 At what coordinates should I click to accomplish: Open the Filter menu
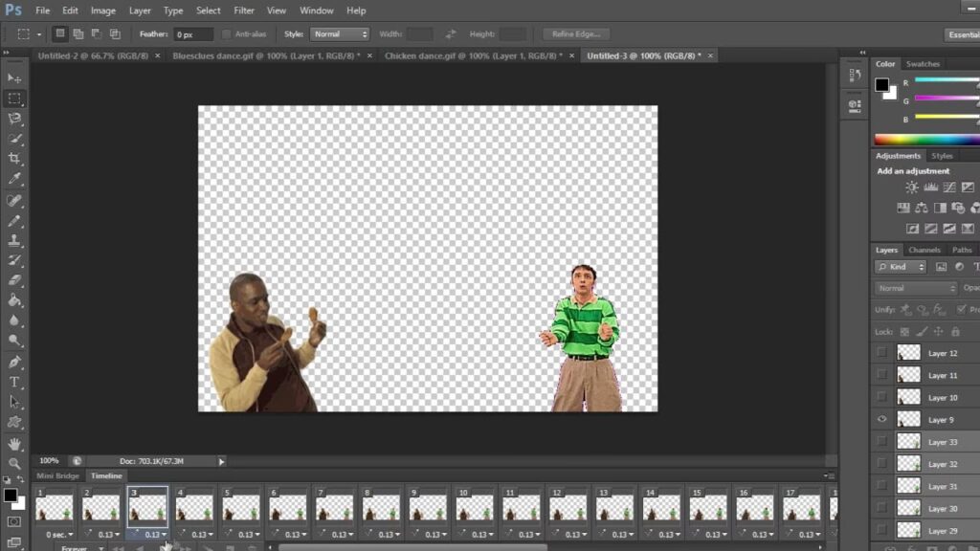244,11
